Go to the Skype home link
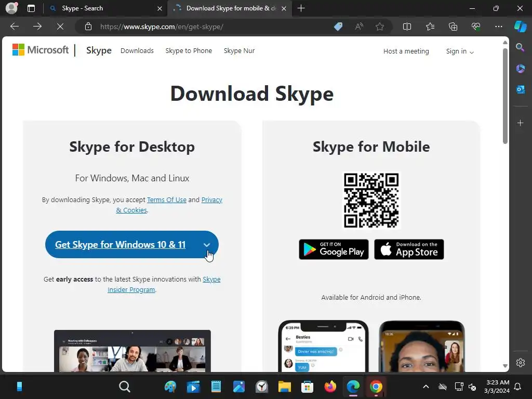Viewport: 532px width, 399px height. click(99, 50)
